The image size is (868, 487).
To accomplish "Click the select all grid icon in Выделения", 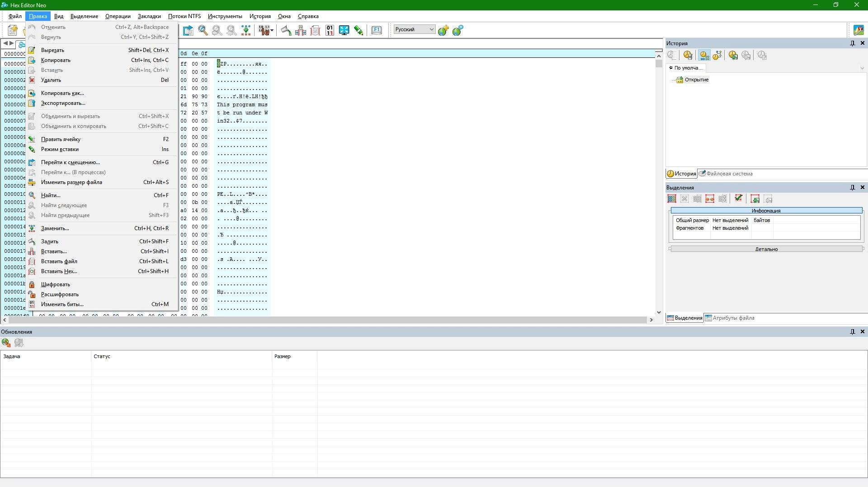I will click(672, 199).
